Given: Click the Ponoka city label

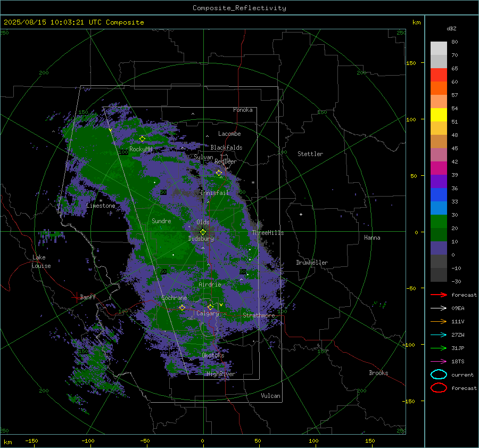Looking at the screenshot, I should pos(243,110).
